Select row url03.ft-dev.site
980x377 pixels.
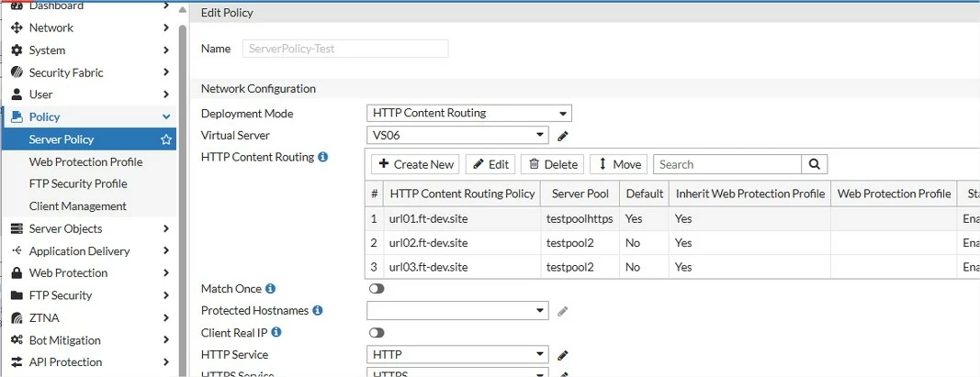[x=672, y=267]
